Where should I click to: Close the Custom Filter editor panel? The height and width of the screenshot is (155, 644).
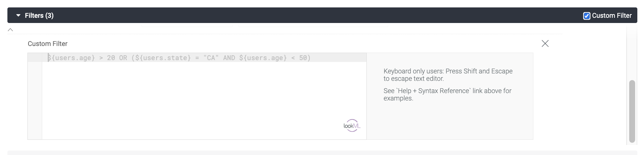point(545,43)
